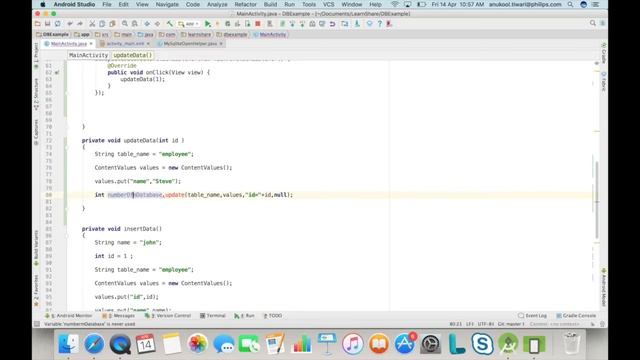Open the app run configuration dropdown
Viewport: 640px width, 360px height.
(x=189, y=24)
